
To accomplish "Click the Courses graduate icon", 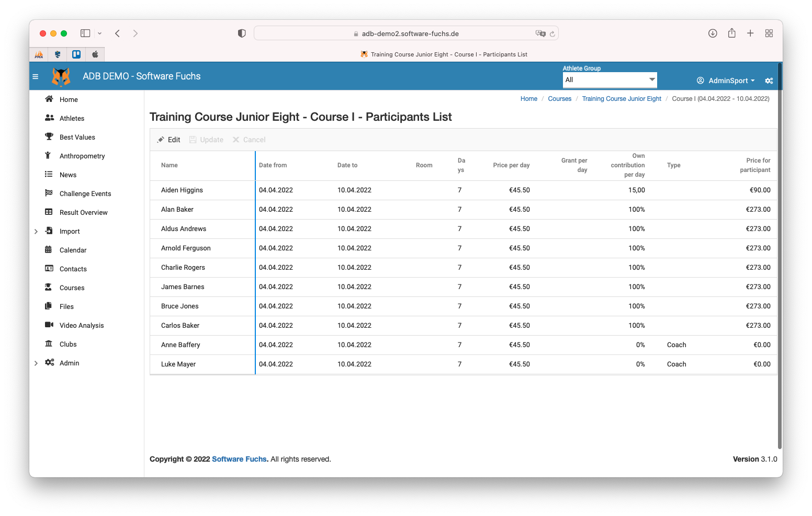I will pyautogui.click(x=48, y=288).
